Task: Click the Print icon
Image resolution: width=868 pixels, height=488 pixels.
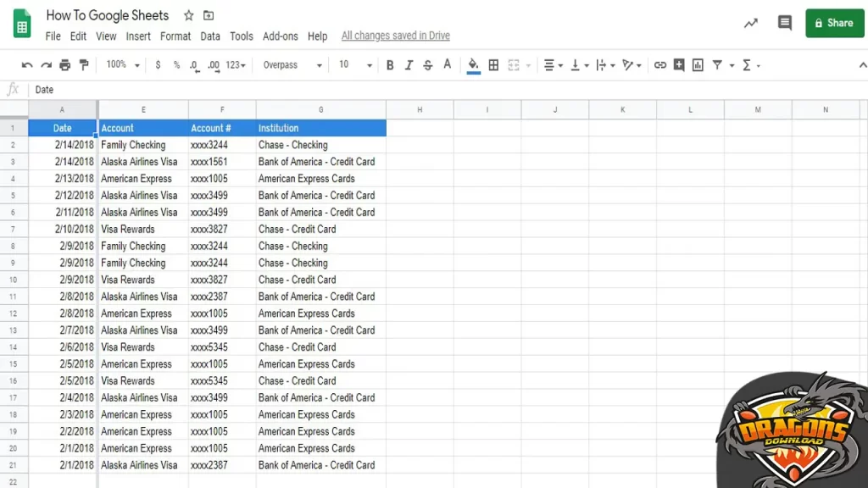Action: pos(65,65)
